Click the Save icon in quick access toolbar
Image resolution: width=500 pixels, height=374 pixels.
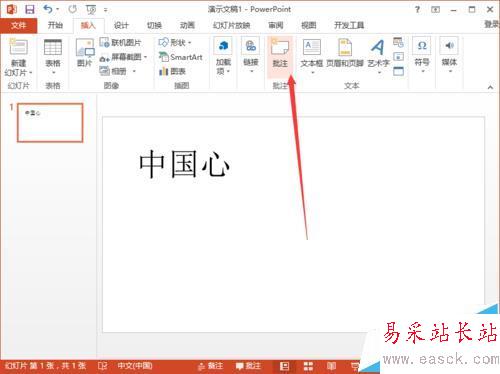click(x=30, y=9)
